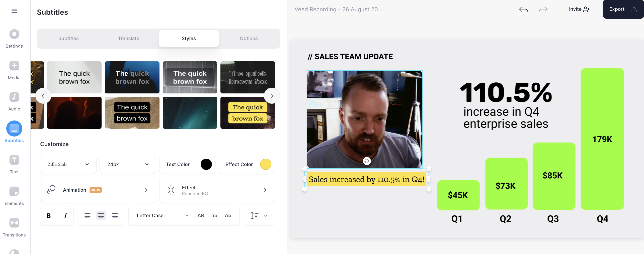Open Elements panel in sidebar
644x254 pixels.
(14, 196)
